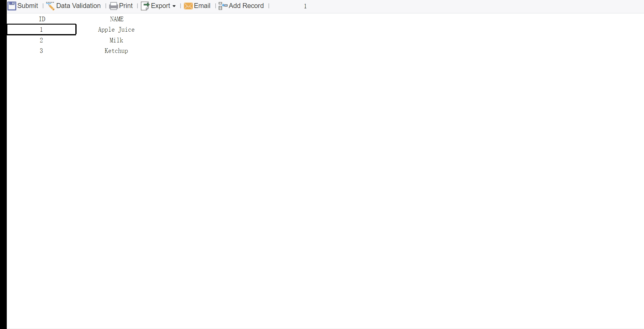
Task: Select the NAME column header
Action: (x=117, y=19)
